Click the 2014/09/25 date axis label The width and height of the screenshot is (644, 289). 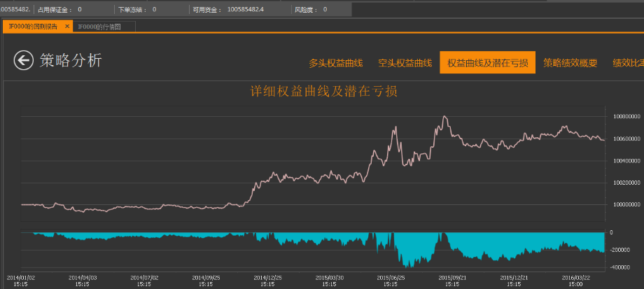click(x=206, y=281)
